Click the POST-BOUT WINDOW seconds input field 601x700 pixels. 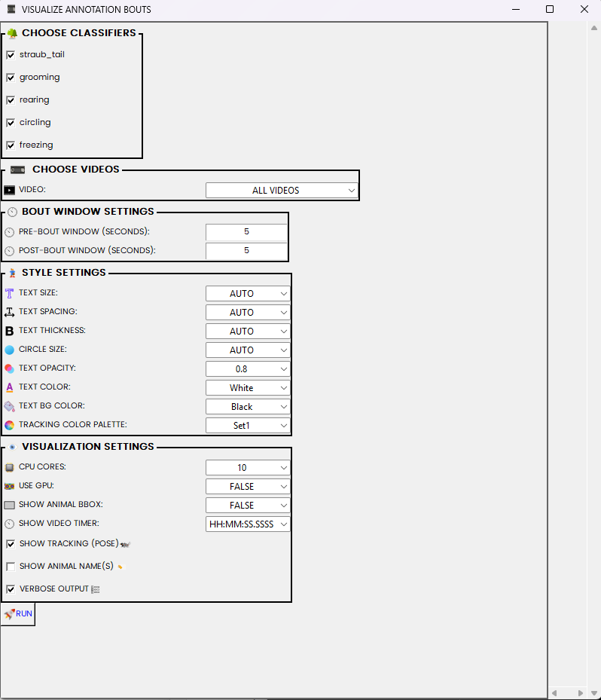click(246, 251)
